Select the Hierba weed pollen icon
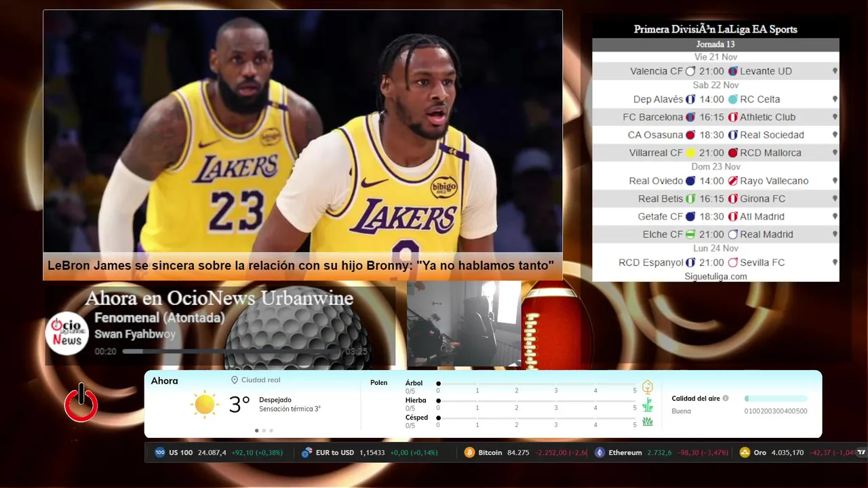 click(x=648, y=405)
